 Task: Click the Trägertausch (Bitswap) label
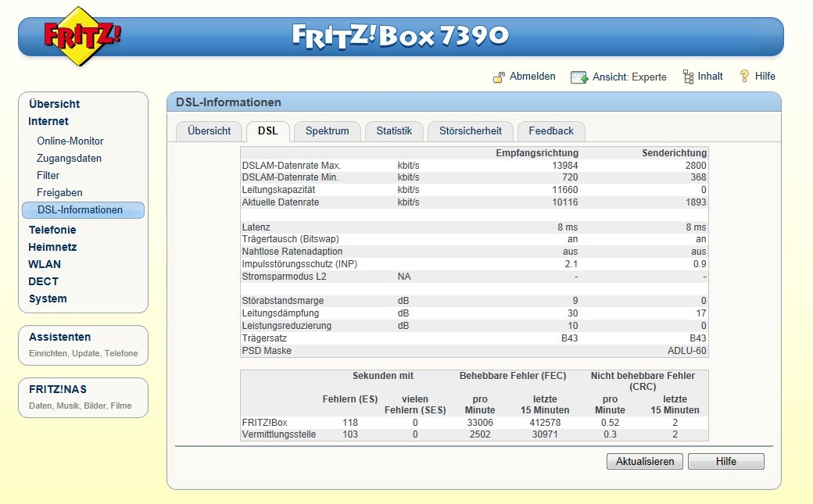[290, 239]
